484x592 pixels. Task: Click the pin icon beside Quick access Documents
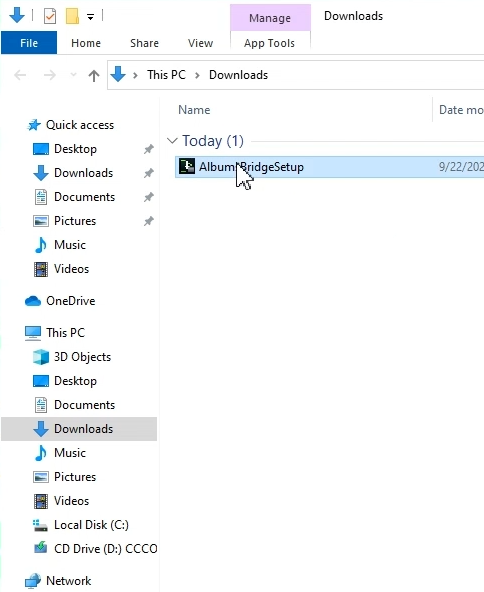pyautogui.click(x=149, y=197)
